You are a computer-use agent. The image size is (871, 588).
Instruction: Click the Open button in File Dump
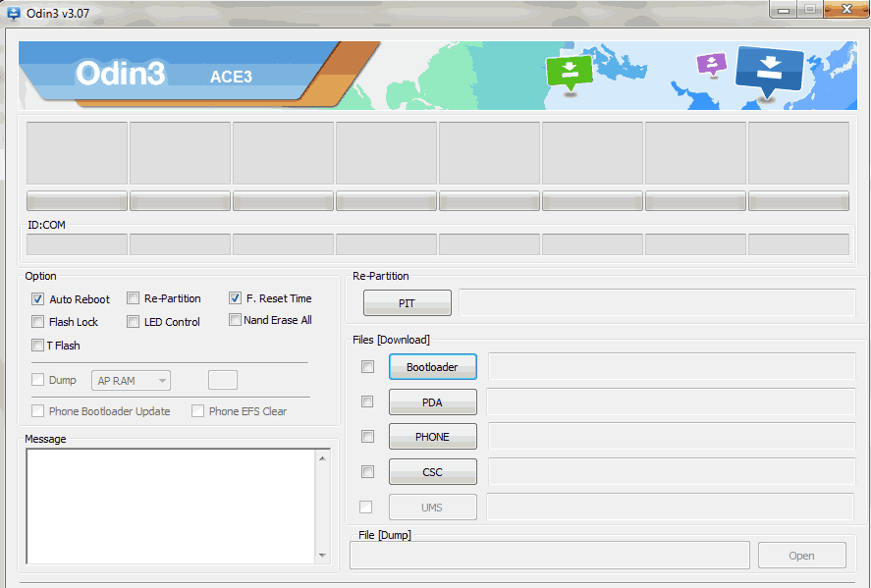pyautogui.click(x=801, y=556)
